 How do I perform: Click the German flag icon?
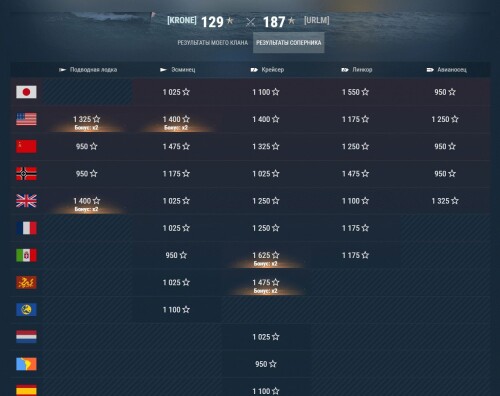tap(26, 174)
